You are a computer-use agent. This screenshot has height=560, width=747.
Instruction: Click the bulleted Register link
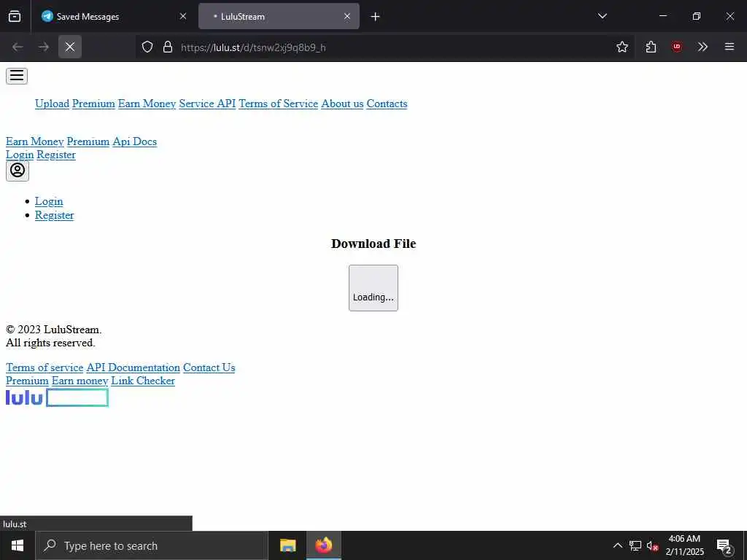pyautogui.click(x=54, y=215)
